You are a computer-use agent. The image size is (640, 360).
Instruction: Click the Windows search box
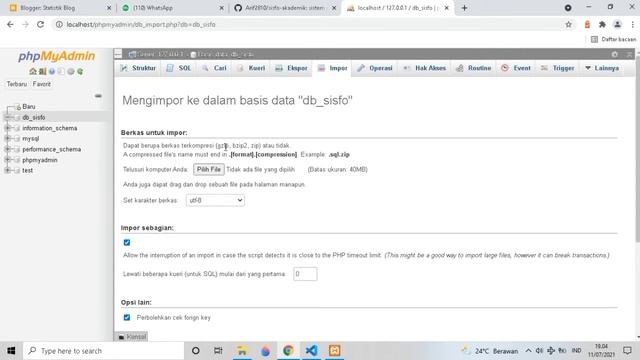pos(104,351)
